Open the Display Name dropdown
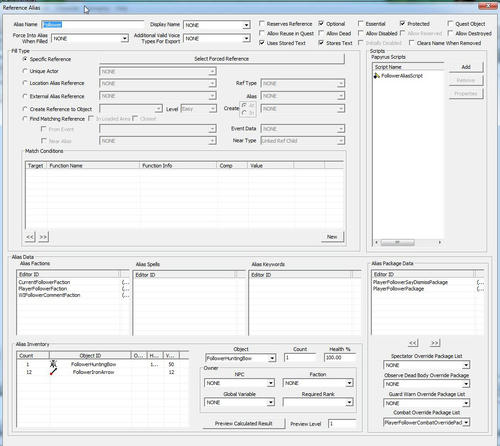500x446 pixels. click(246, 25)
